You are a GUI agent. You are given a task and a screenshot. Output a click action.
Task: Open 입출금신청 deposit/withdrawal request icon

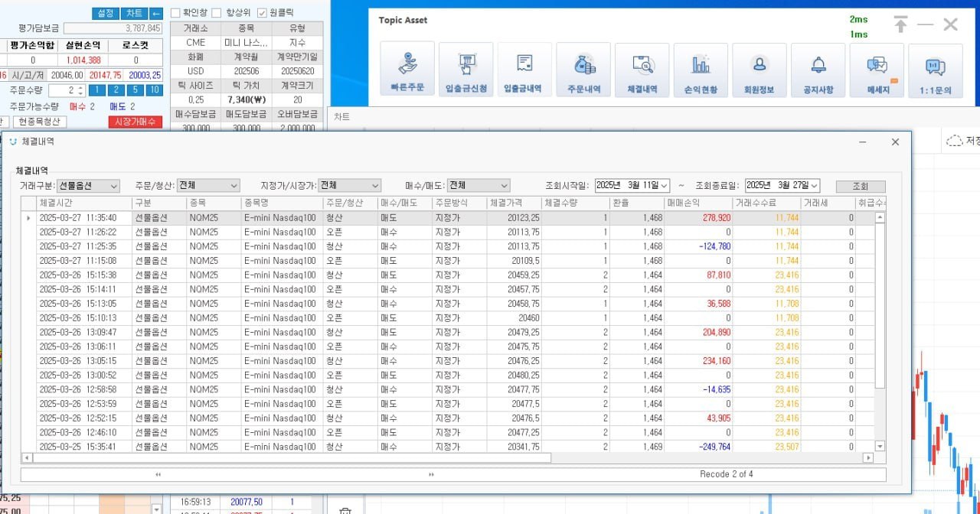(466, 70)
